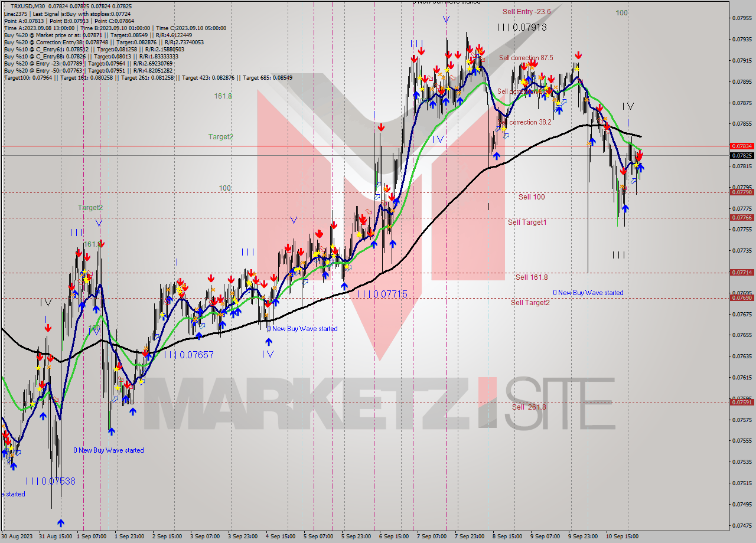Click the 'Point A:0.07813' info line

pos(69,21)
